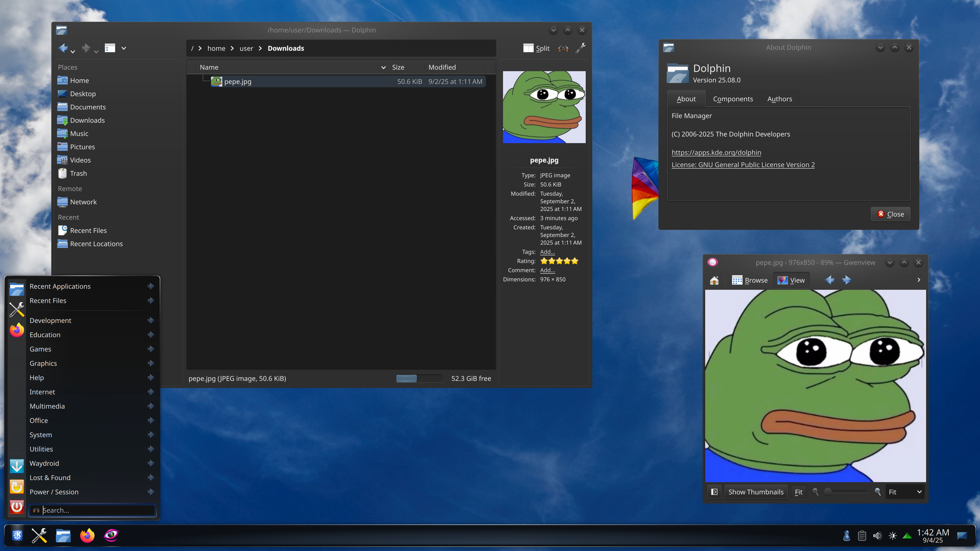Click the Search field in application menu

(92, 510)
